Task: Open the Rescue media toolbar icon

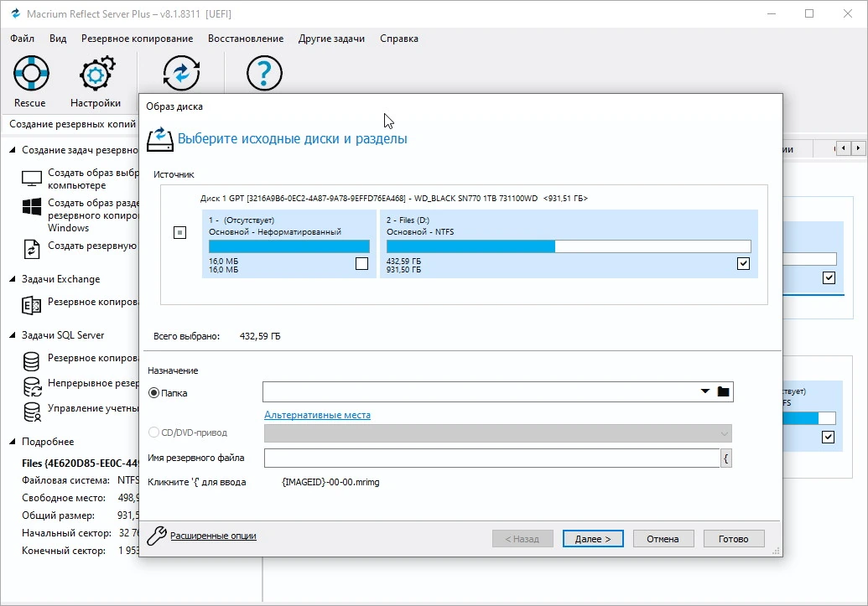Action: 31,73
